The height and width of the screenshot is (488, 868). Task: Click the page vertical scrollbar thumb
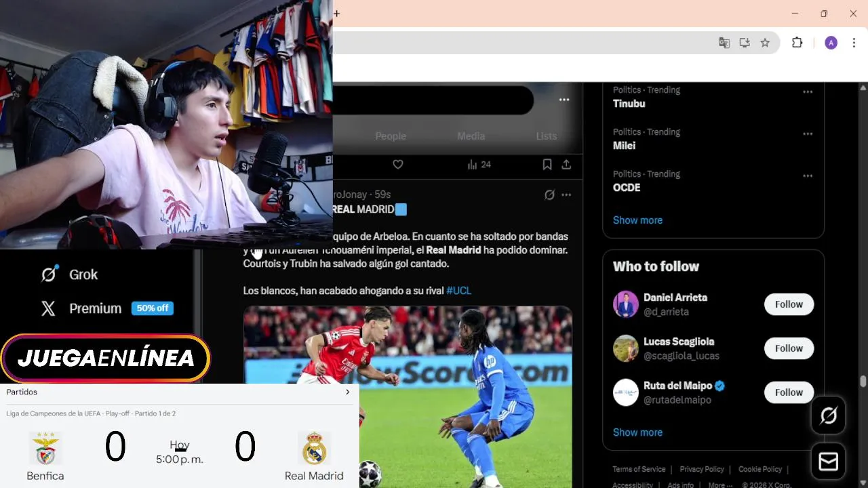coord(863,382)
